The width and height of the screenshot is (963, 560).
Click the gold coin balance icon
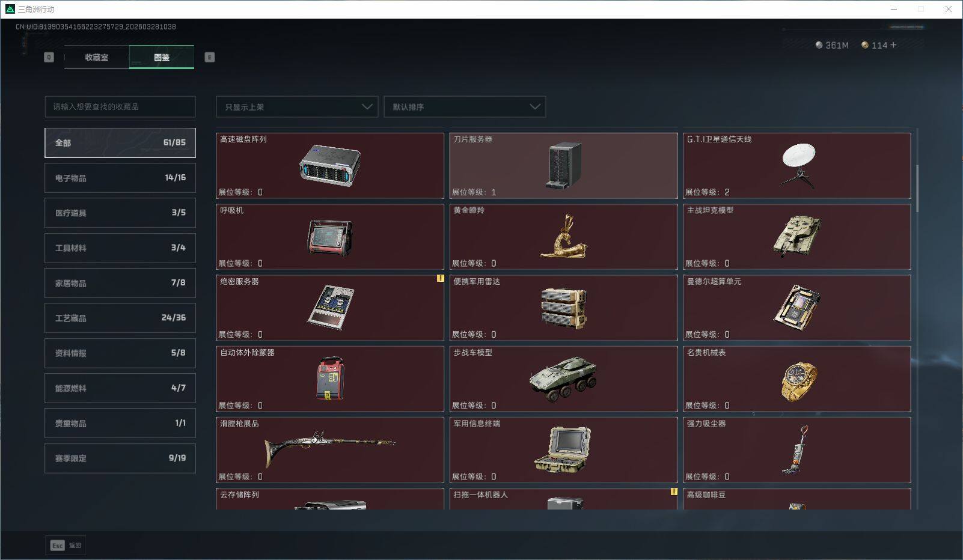[x=864, y=44]
